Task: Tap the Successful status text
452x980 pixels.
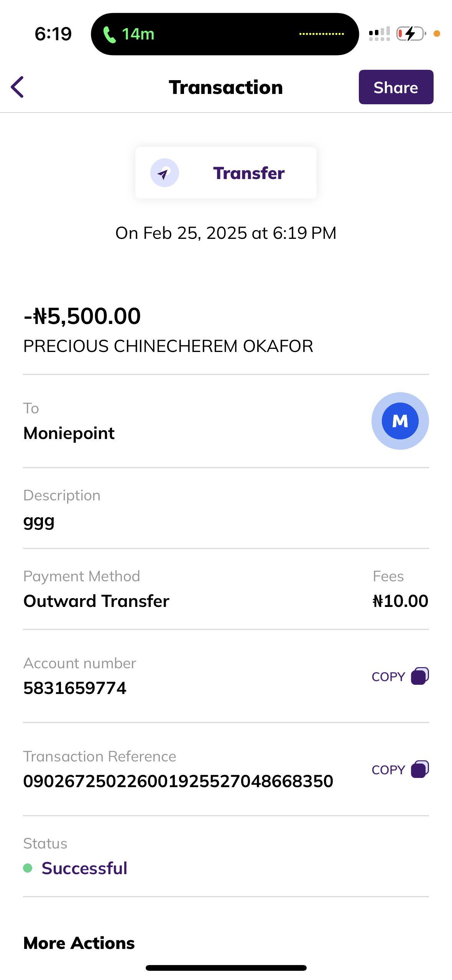Action: pyautogui.click(x=84, y=868)
